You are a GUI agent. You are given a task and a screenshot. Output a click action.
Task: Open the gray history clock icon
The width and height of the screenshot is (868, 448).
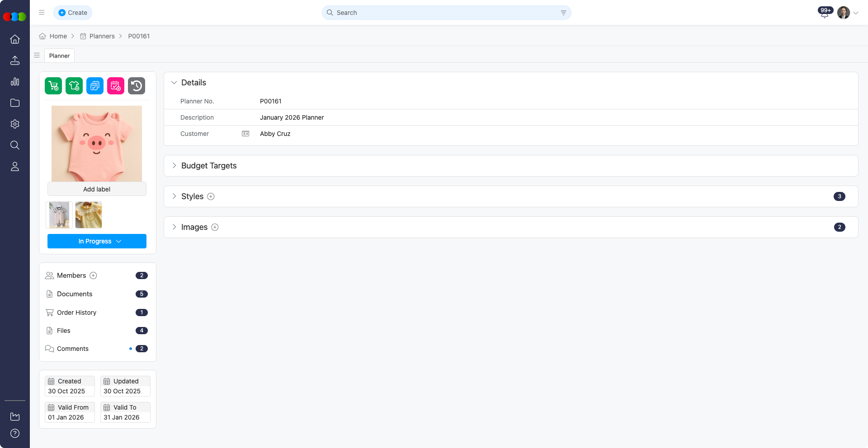click(x=137, y=86)
